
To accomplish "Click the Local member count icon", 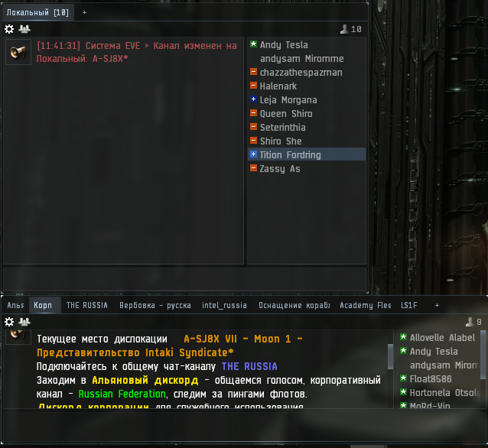I will click(344, 29).
